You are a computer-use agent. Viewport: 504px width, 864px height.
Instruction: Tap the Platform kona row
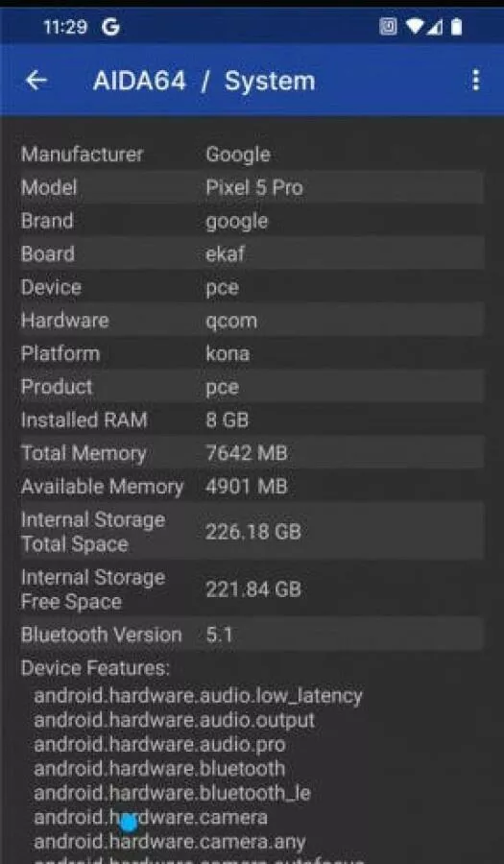point(252,353)
